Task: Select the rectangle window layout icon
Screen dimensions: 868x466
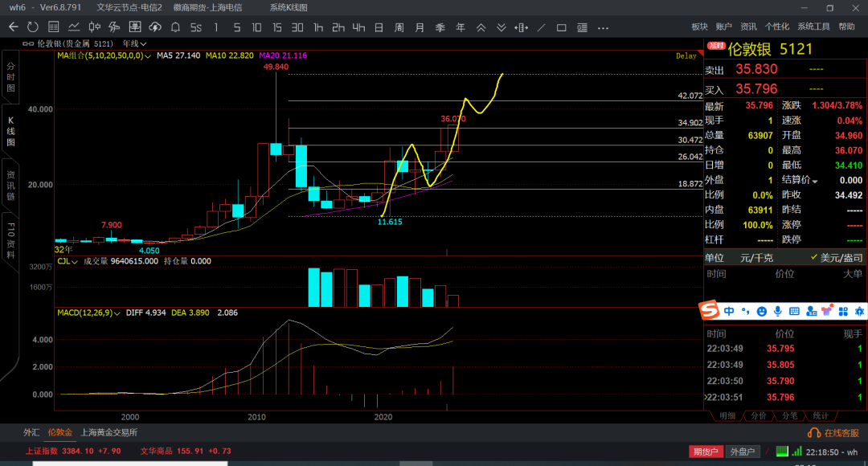Action: pyautogui.click(x=561, y=27)
